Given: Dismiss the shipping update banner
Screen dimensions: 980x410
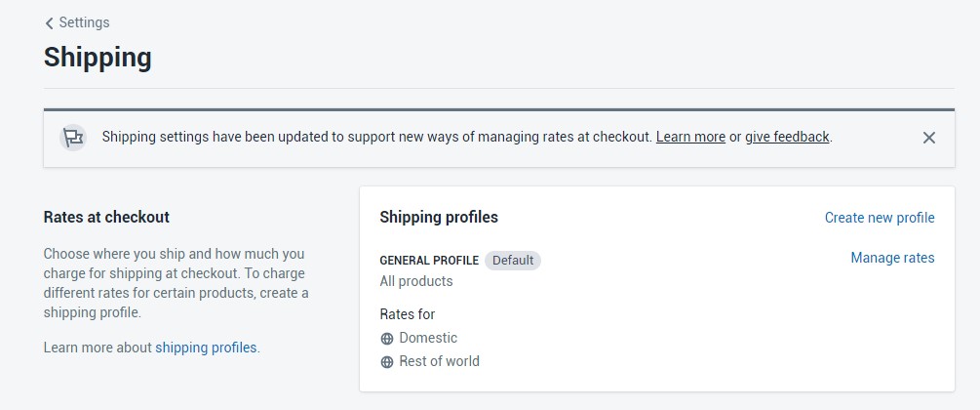Looking at the screenshot, I should (x=929, y=138).
